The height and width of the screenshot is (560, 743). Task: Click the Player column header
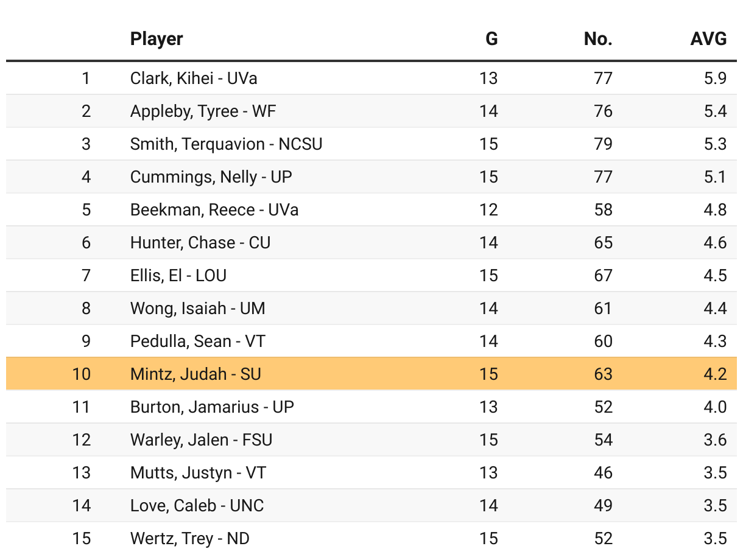click(157, 40)
